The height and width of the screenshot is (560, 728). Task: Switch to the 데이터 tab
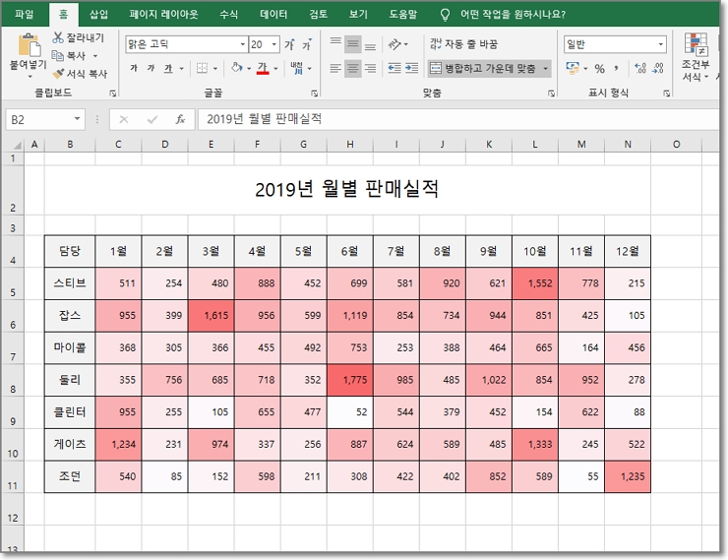tap(273, 15)
